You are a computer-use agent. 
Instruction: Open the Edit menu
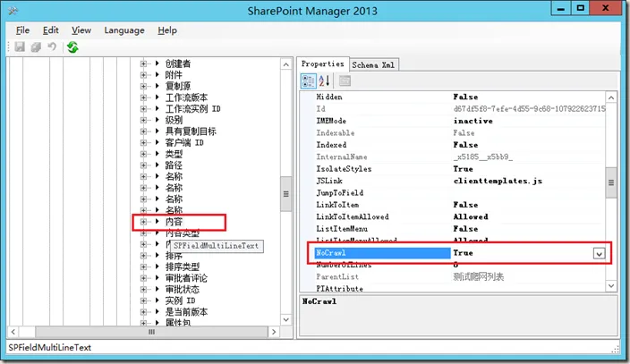click(51, 30)
